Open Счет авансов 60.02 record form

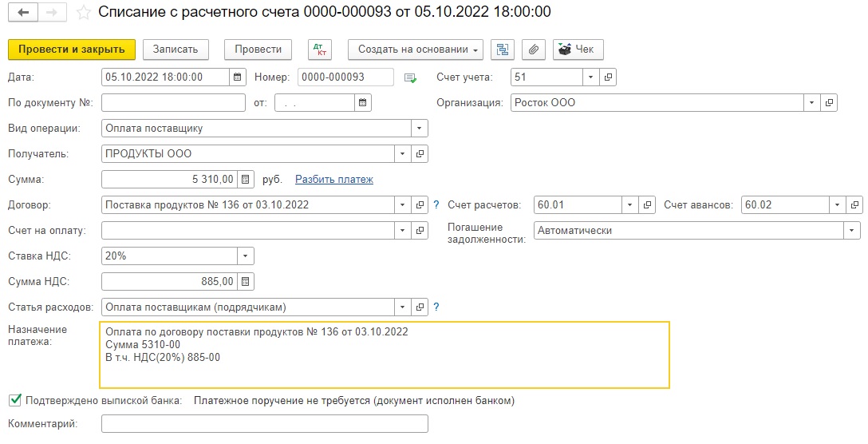click(x=854, y=204)
